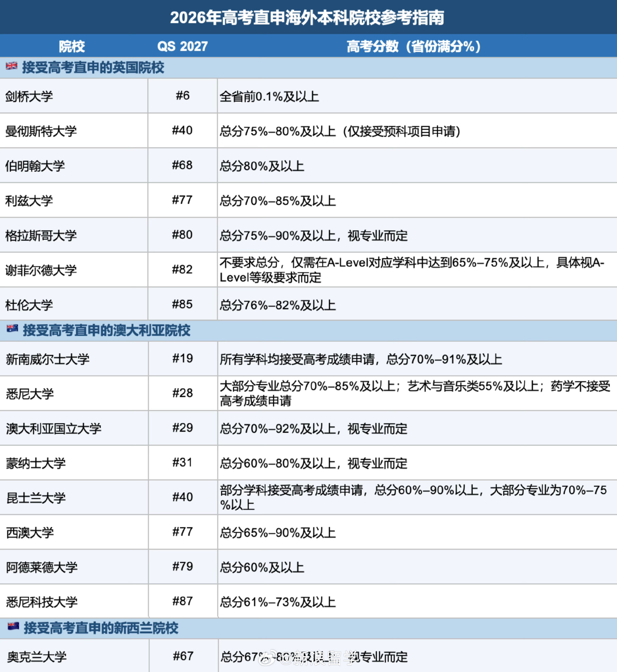This screenshot has width=617, height=672.
Task: Click the '#67' ranking cell
Action: 183,656
